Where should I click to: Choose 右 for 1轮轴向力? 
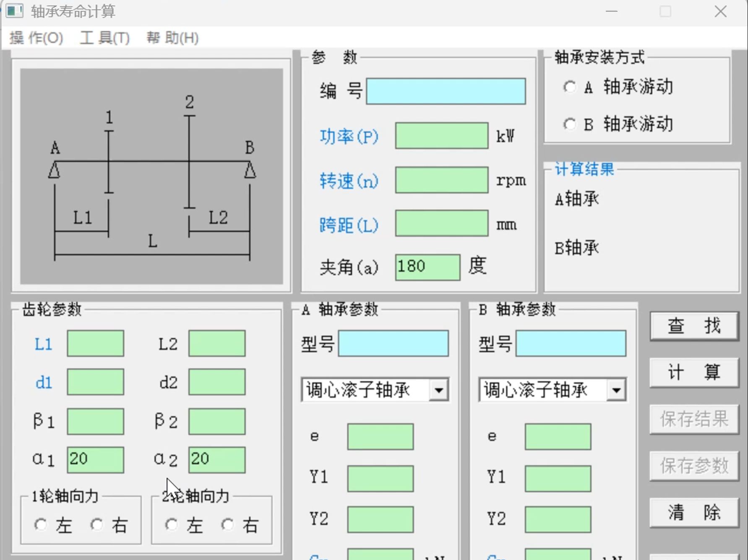click(x=97, y=525)
